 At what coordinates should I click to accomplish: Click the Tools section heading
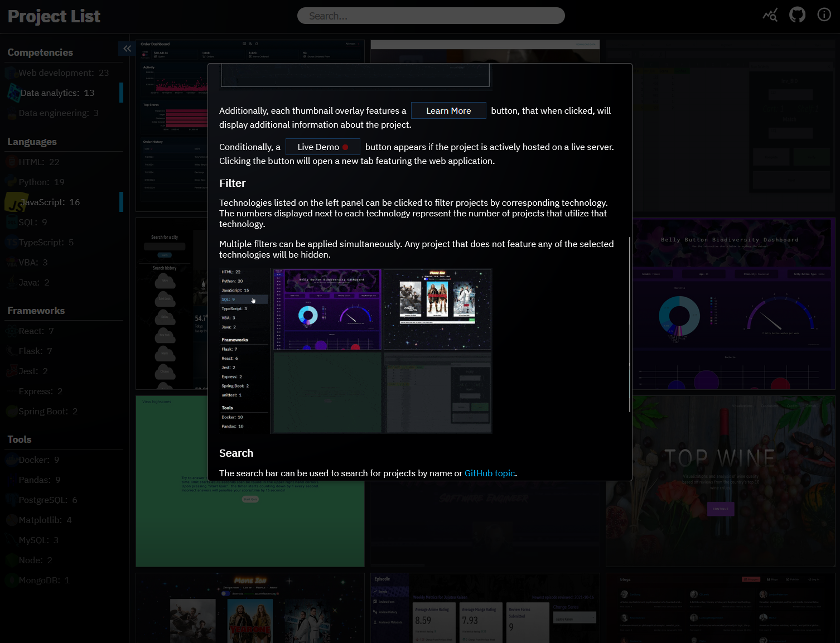point(20,439)
